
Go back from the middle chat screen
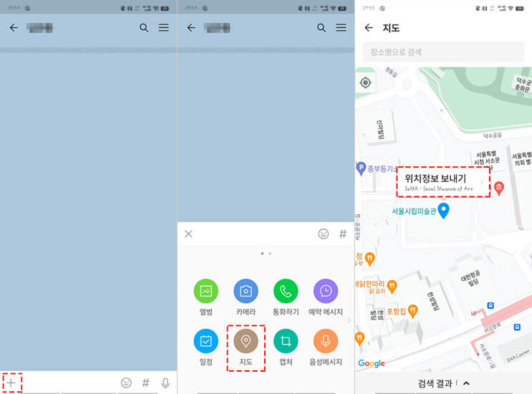click(x=191, y=28)
